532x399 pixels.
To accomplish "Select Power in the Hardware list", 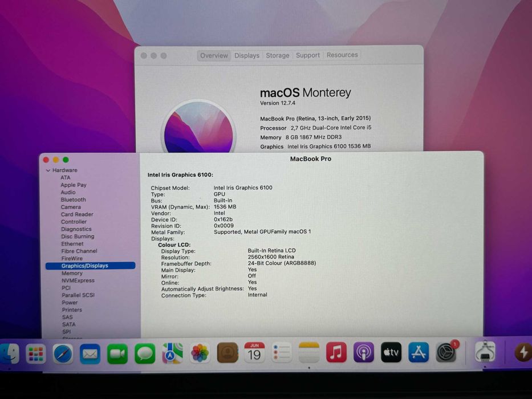I will coord(70,303).
